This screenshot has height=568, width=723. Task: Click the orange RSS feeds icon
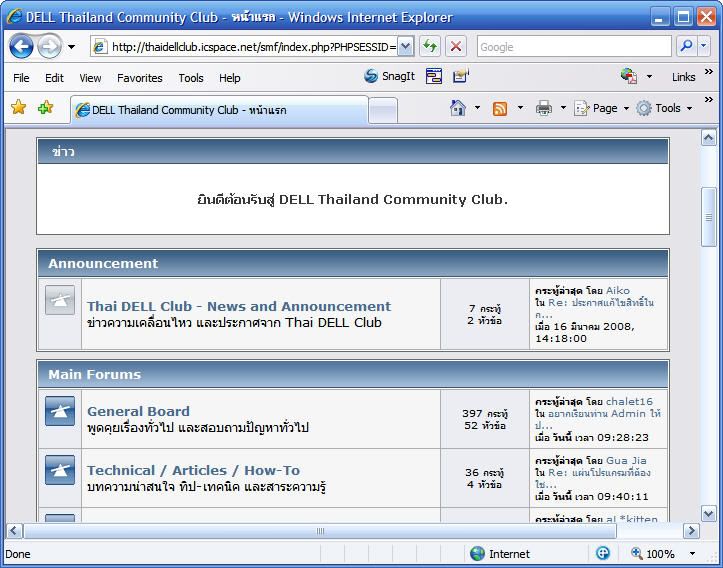click(500, 108)
